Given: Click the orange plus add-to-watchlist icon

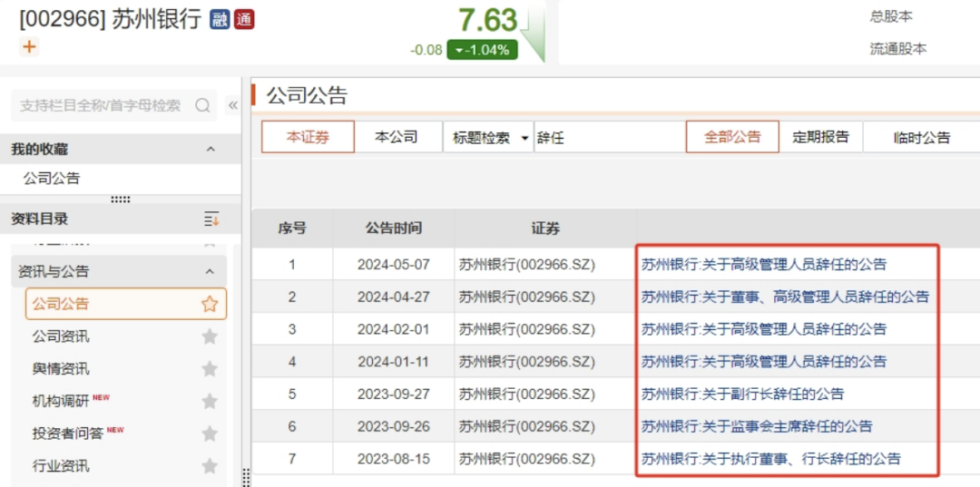Looking at the screenshot, I should click(x=29, y=47).
